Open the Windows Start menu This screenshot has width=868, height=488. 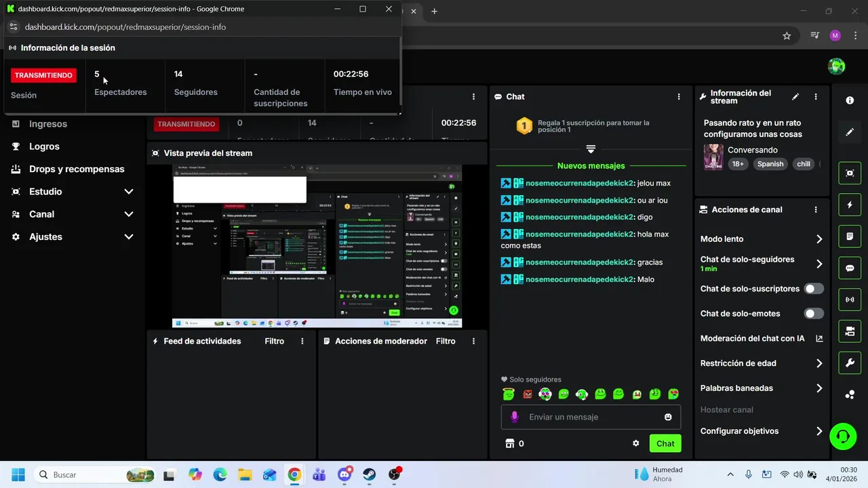click(18, 474)
